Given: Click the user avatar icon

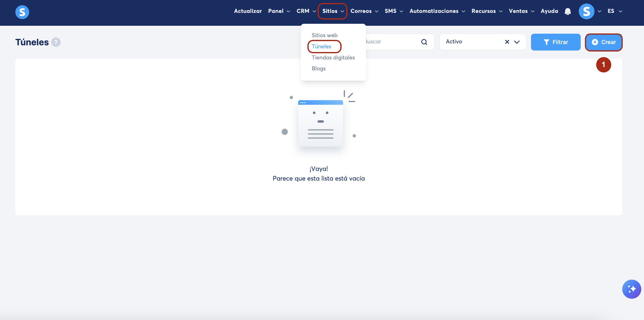Looking at the screenshot, I should (586, 11).
